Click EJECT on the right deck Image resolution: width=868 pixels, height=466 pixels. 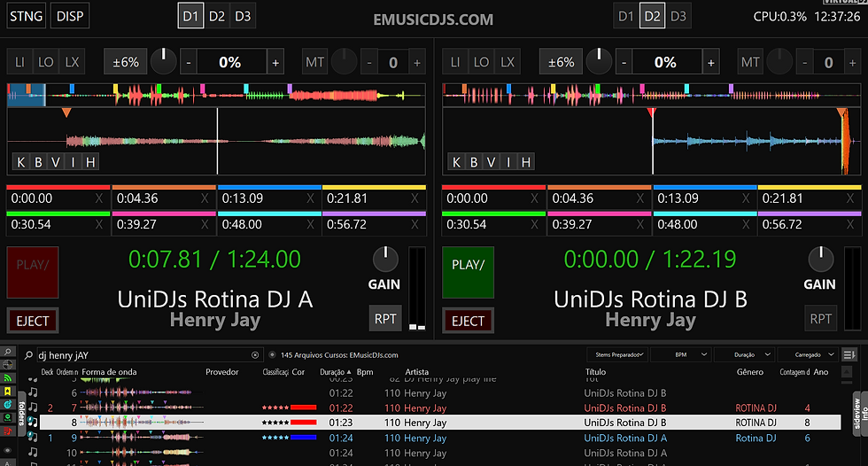click(468, 321)
